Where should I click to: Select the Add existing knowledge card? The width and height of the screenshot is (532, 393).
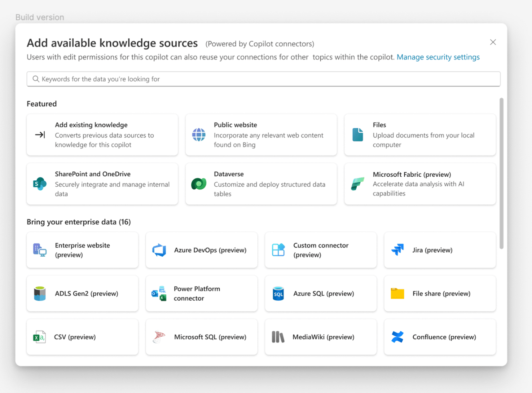102,135
